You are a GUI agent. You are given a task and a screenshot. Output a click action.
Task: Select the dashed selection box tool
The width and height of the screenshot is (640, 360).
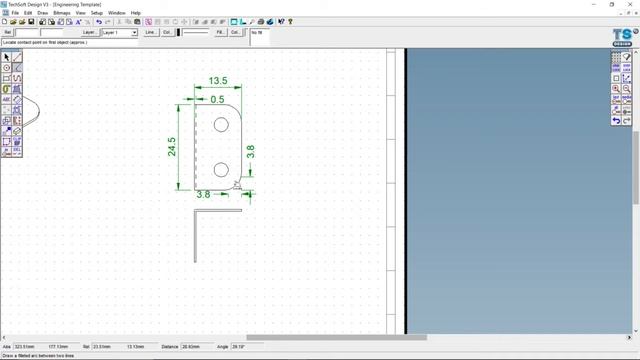click(7, 142)
